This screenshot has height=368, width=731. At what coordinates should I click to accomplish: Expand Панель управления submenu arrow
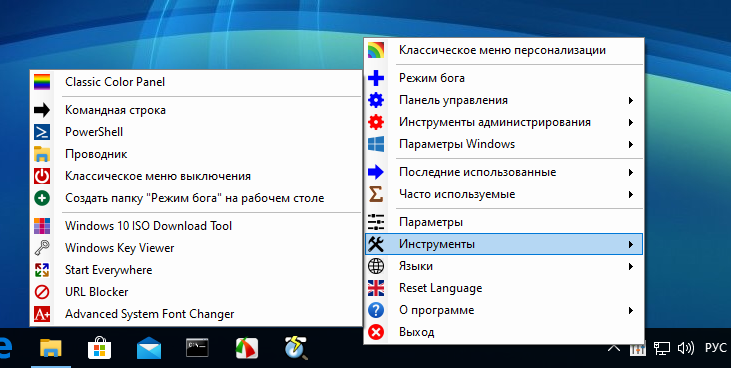(x=630, y=100)
